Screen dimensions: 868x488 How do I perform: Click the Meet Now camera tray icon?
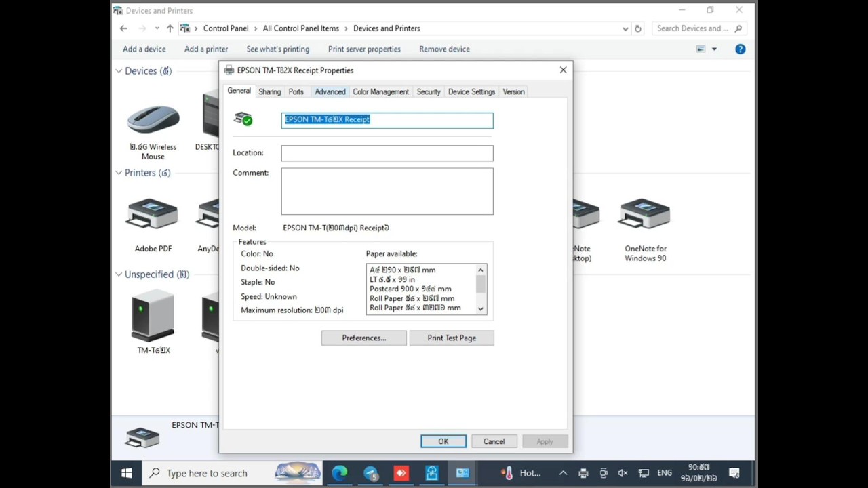pyautogui.click(x=604, y=473)
